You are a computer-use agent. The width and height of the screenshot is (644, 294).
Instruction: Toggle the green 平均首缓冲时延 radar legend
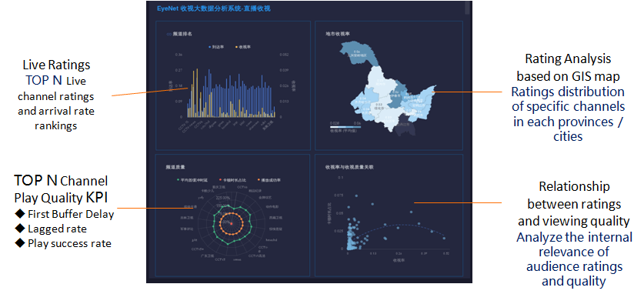pos(192,180)
